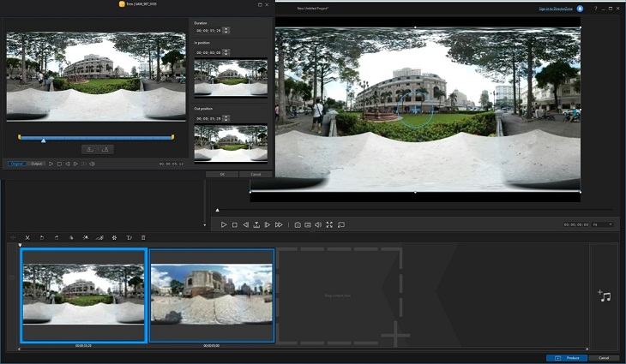
Task: Open the effects settings gear icon
Action: point(114,237)
